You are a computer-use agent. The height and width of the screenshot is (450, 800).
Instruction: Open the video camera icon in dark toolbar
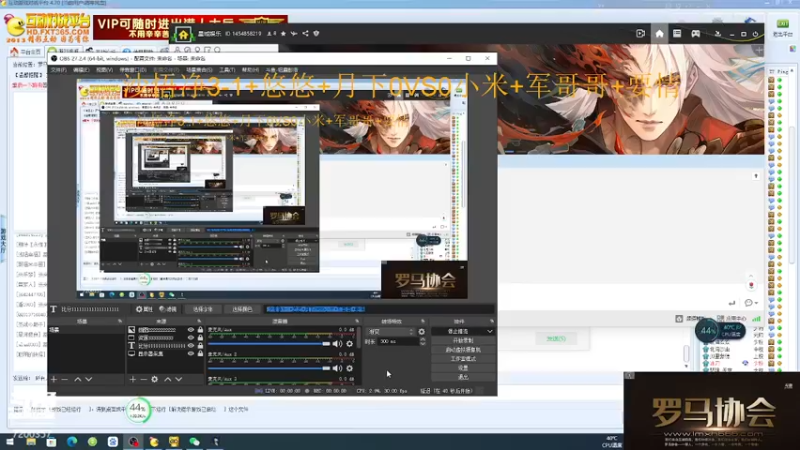click(640, 34)
